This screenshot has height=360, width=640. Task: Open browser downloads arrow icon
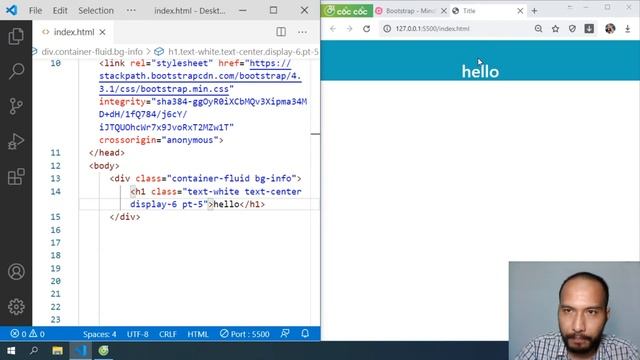click(628, 29)
